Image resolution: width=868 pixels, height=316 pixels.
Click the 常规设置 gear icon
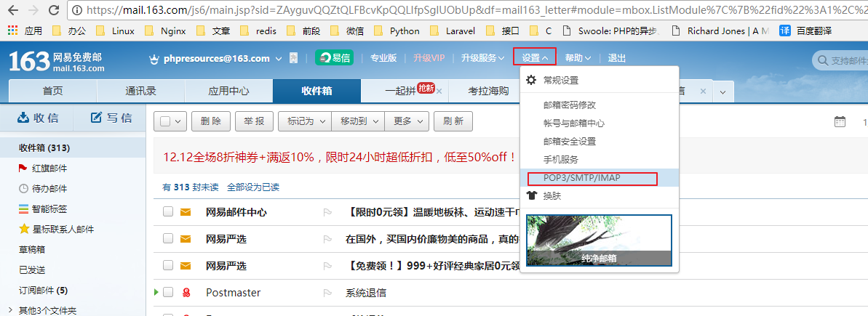[531, 80]
